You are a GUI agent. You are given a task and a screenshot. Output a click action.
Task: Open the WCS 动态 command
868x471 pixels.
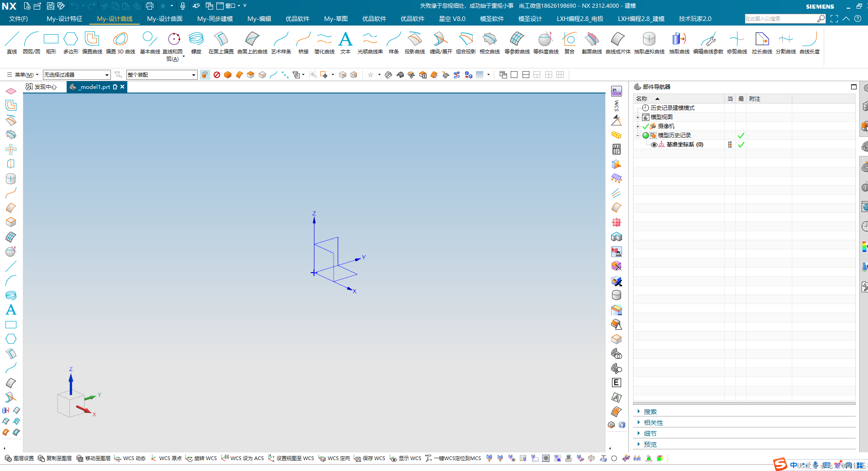pos(130,458)
